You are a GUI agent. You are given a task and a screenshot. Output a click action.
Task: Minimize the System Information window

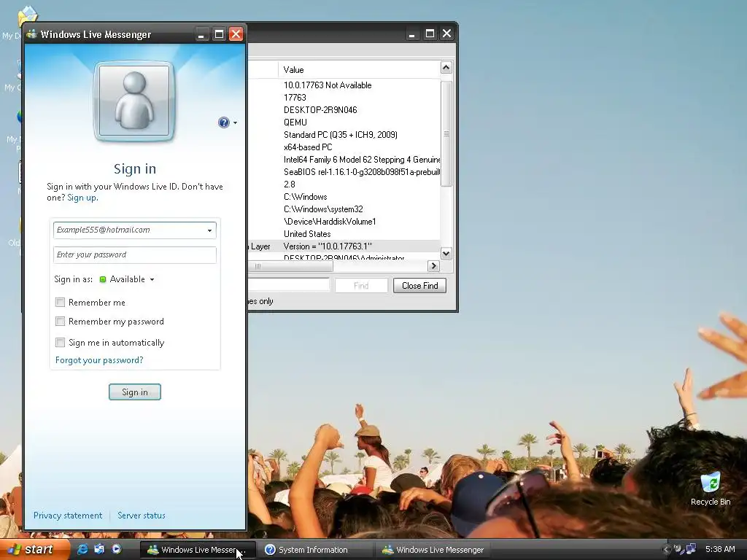(x=412, y=34)
